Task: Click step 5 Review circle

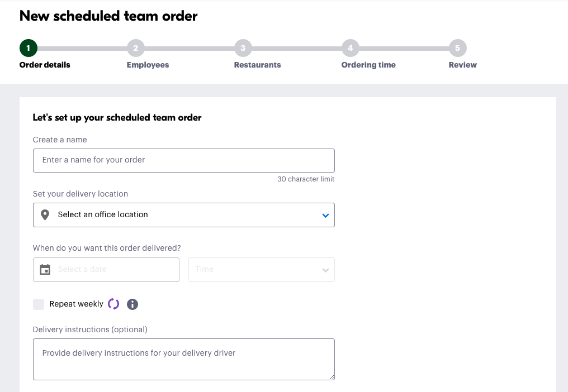Action: 457,48
